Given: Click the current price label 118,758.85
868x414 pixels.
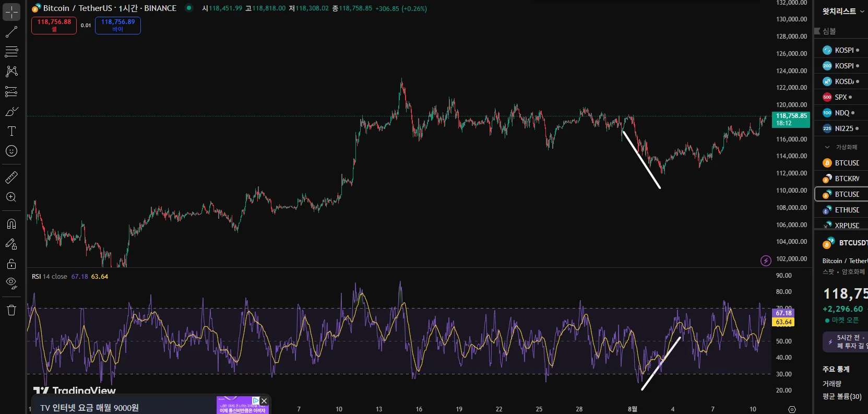Looking at the screenshot, I should [791, 120].
